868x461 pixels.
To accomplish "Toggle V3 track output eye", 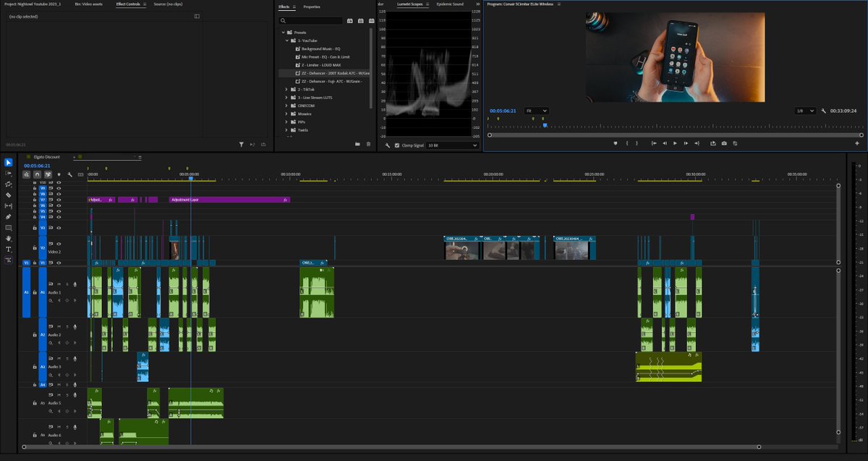I will click(59, 227).
